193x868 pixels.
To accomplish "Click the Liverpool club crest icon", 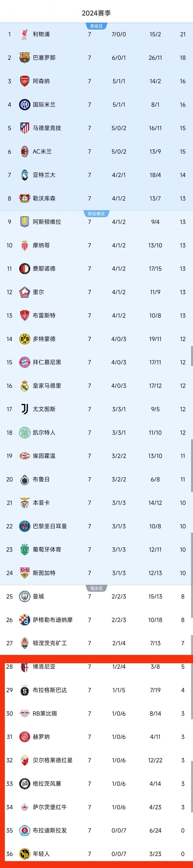I will click(24, 34).
